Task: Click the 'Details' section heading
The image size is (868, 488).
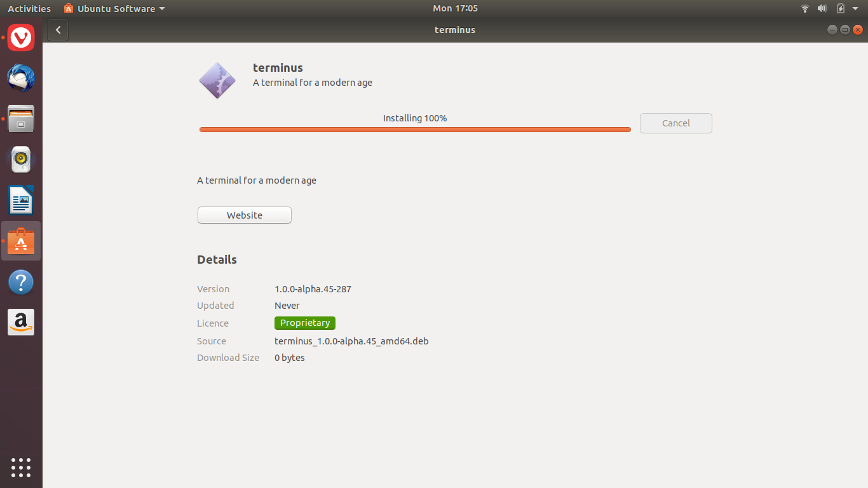Action: pyautogui.click(x=217, y=259)
